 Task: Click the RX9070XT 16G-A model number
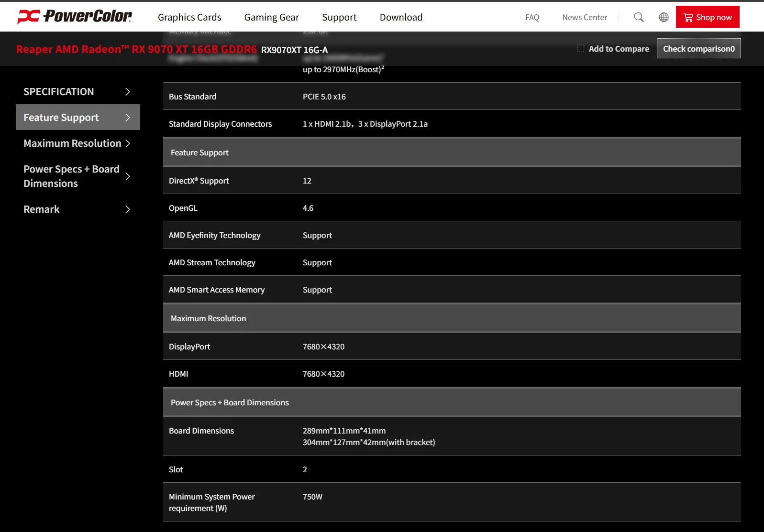coord(295,50)
